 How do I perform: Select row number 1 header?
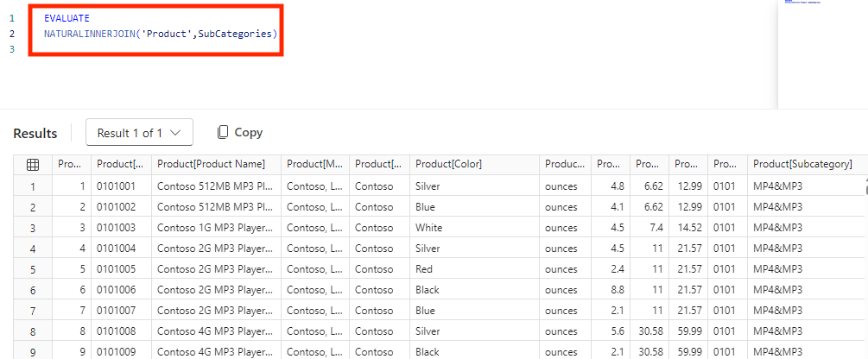(x=33, y=186)
